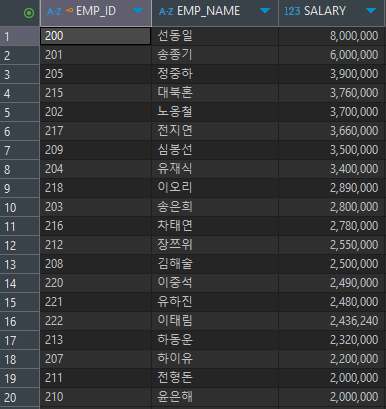Open the EMP_NAME column filter dropdown arrow
Image resolution: width=386 pixels, height=409 pixels.
tap(265, 11)
